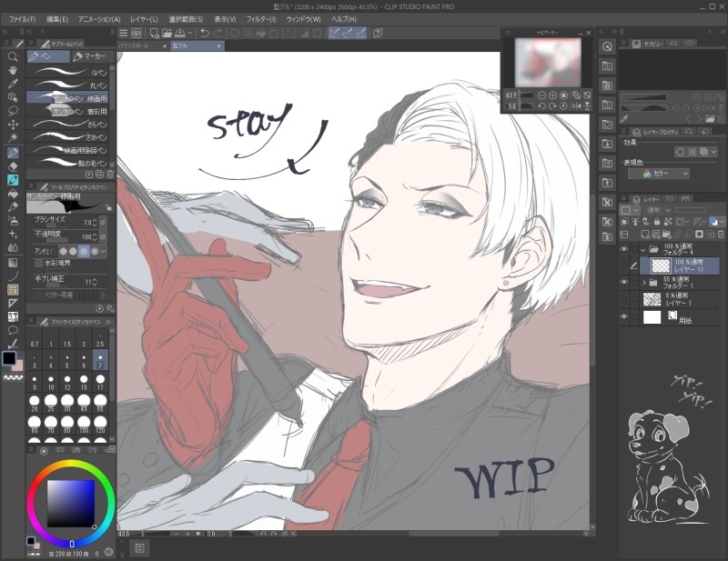Select the Ruler triangle tool
The width and height of the screenshot is (728, 561).
pyautogui.click(x=13, y=304)
